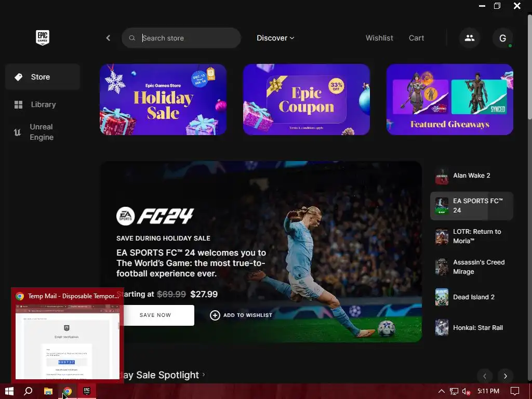Screen dimensions: 532x399
Task: Click the Library grid icon
Action: (x=18, y=104)
